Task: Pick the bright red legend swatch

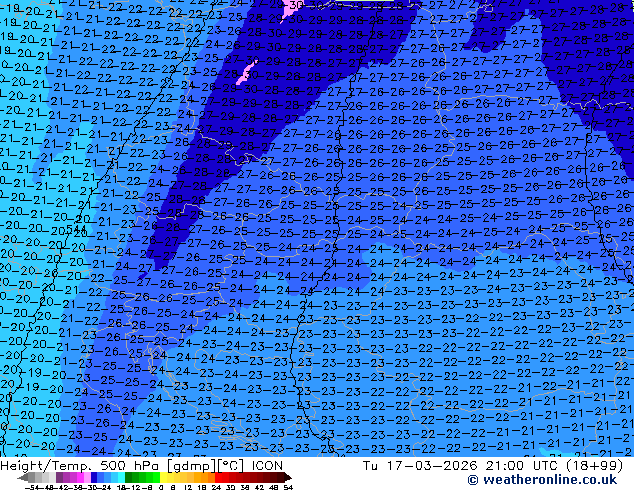Action: (x=218, y=478)
